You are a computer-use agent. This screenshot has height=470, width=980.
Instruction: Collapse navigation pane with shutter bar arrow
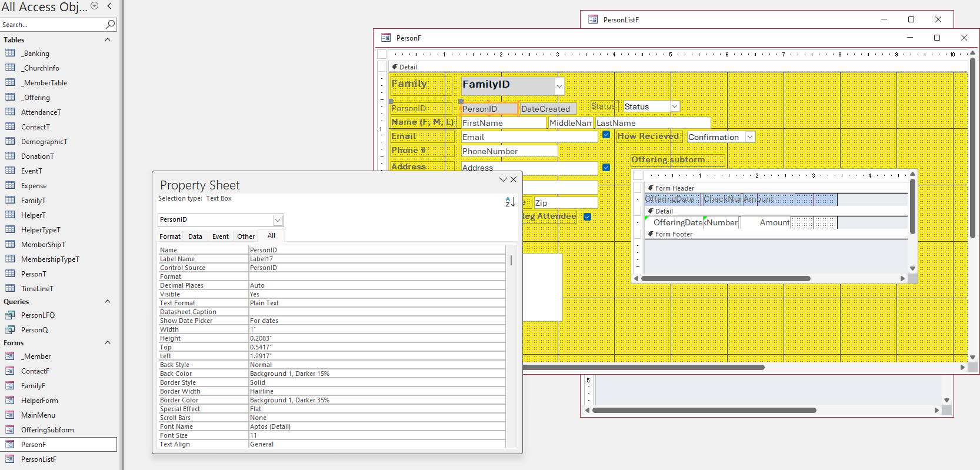(x=109, y=6)
